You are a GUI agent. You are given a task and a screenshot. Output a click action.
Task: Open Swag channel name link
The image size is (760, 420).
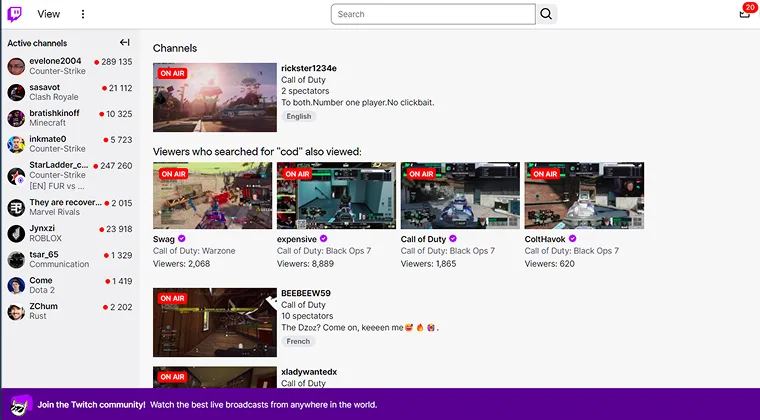pyautogui.click(x=164, y=239)
